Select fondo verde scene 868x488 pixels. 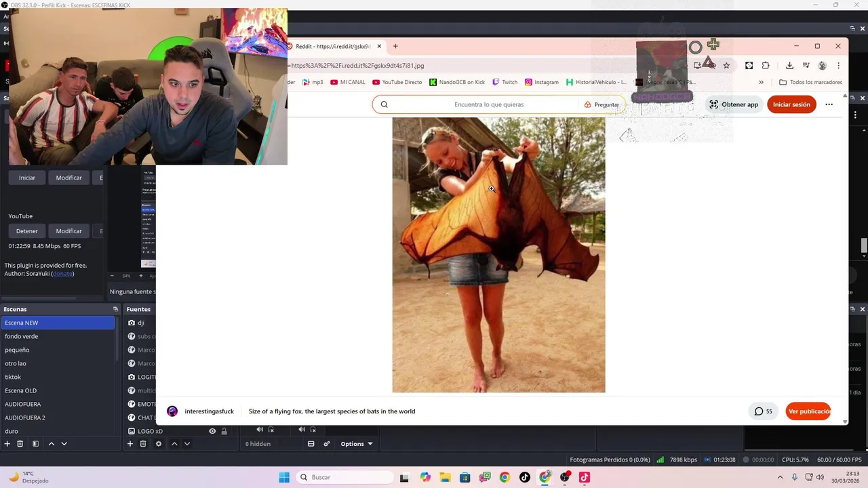point(58,336)
